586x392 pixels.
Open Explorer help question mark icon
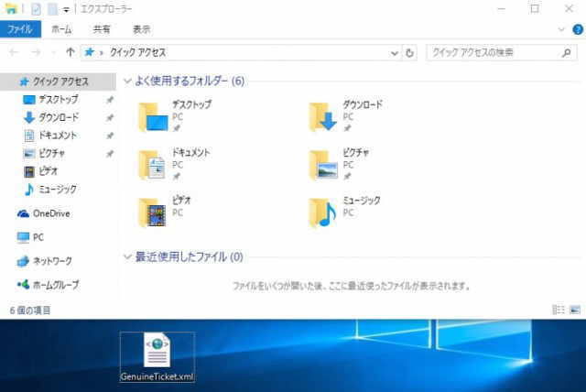(x=578, y=29)
